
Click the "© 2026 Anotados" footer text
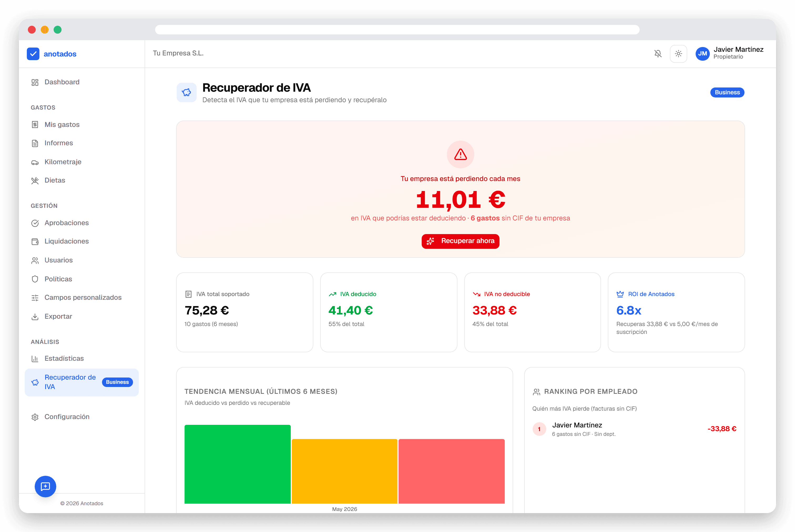click(82, 504)
